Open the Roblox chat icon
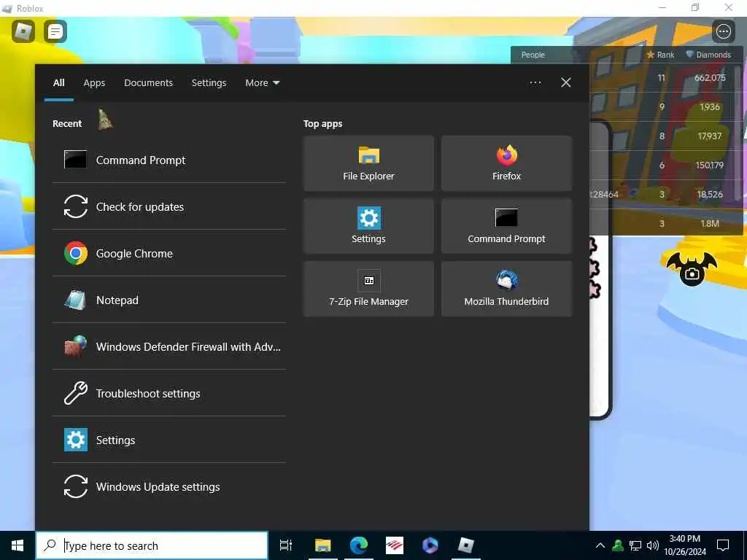This screenshot has height=560, width=747. click(55, 31)
